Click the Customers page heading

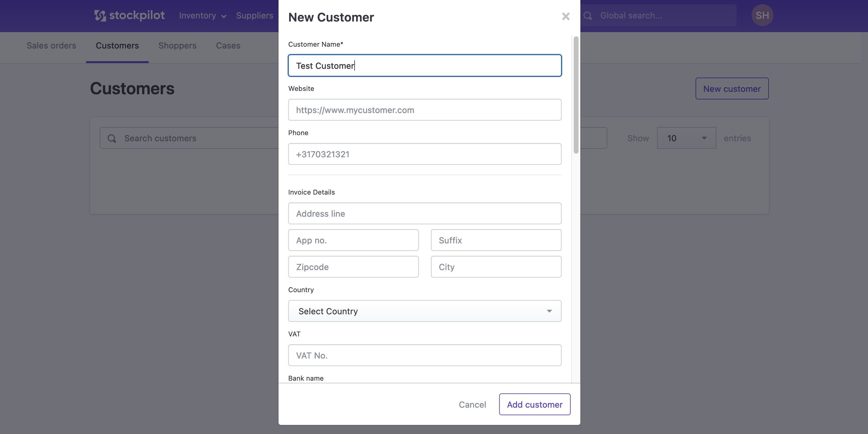132,88
